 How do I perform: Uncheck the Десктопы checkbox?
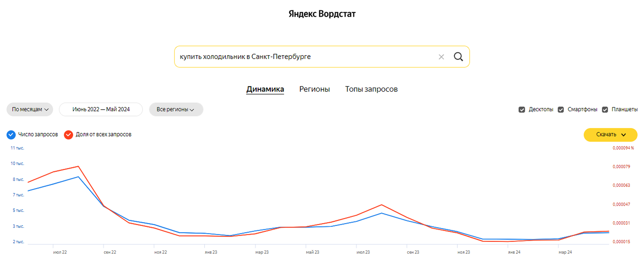pyautogui.click(x=522, y=110)
